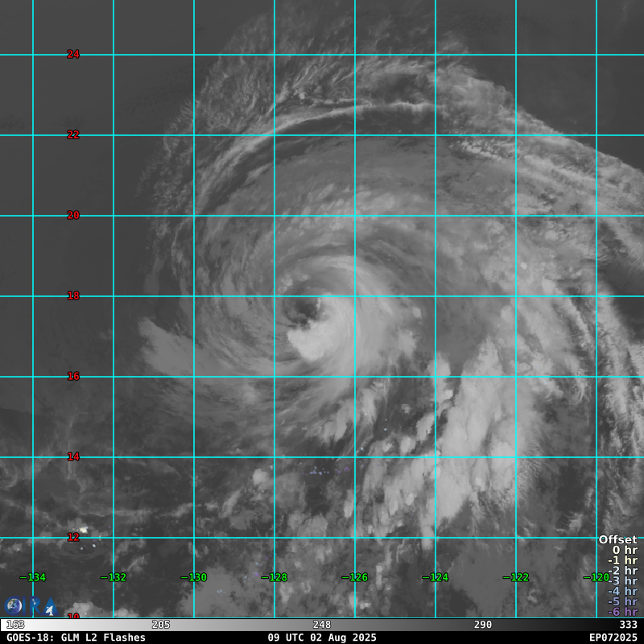This screenshot has width=644, height=644.
Task: Click the longitude label -128
Action: coord(275,577)
